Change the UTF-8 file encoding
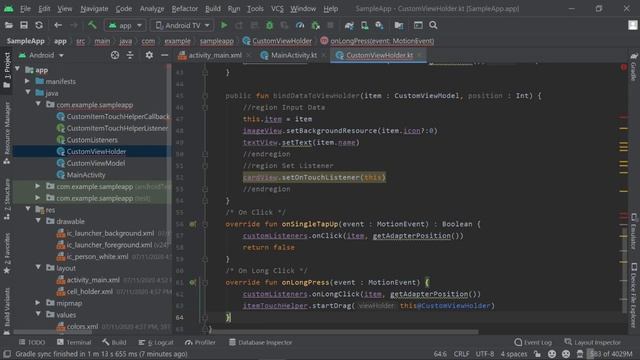 click(x=485, y=354)
